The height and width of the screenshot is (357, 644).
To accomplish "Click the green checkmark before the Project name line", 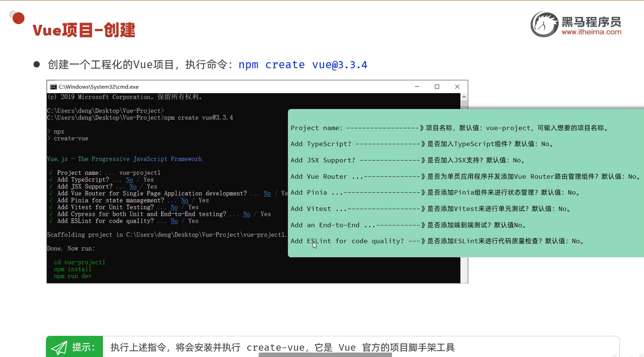I will 51,172.
